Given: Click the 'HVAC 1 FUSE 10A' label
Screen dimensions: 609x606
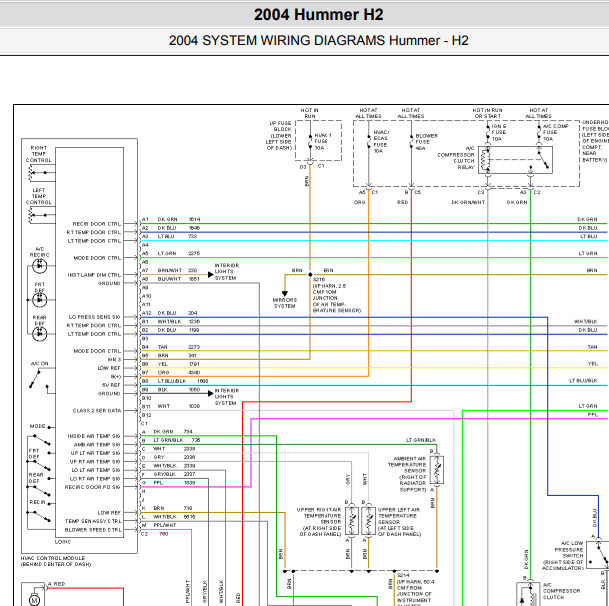Looking at the screenshot, I should (x=323, y=141).
